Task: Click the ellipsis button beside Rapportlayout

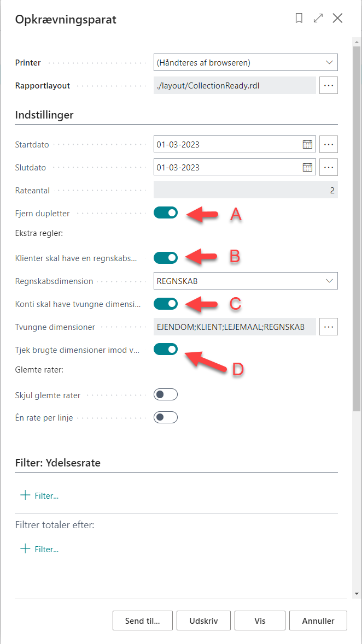Action: pos(328,85)
